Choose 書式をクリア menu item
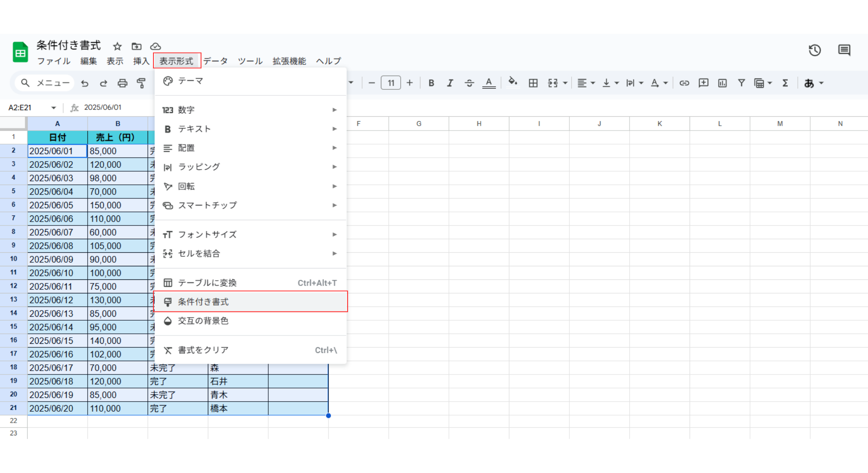This screenshot has width=868, height=473. tap(250, 350)
